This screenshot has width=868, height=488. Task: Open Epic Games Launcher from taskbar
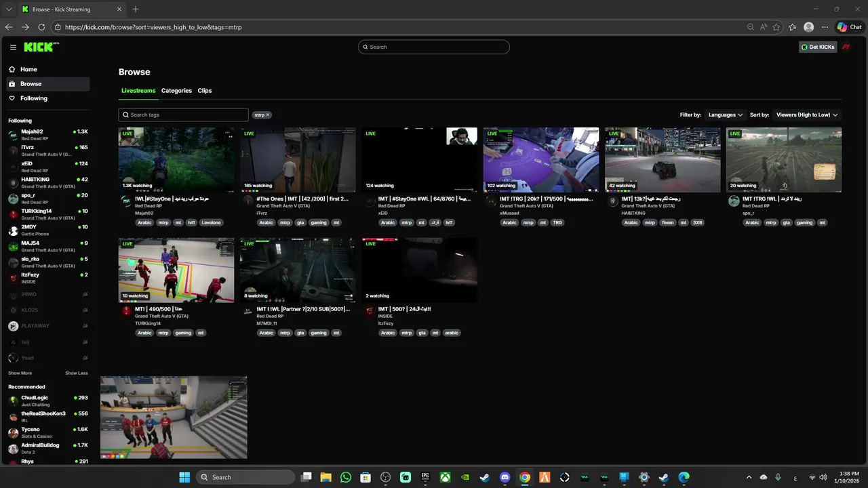pyautogui.click(x=425, y=477)
